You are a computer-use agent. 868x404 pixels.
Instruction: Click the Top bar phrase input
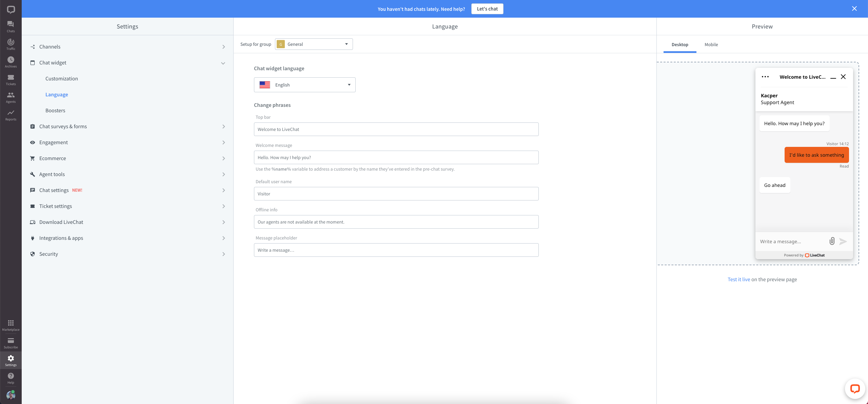pos(396,129)
